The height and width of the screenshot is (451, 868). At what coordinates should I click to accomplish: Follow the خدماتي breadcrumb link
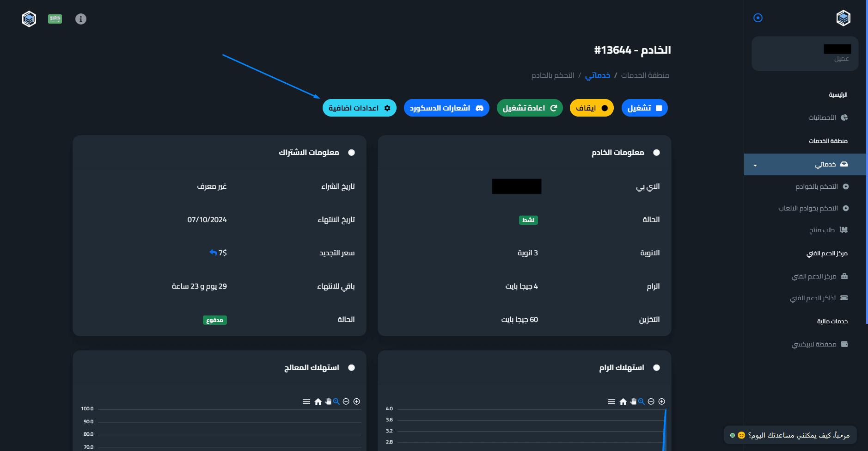[598, 75]
